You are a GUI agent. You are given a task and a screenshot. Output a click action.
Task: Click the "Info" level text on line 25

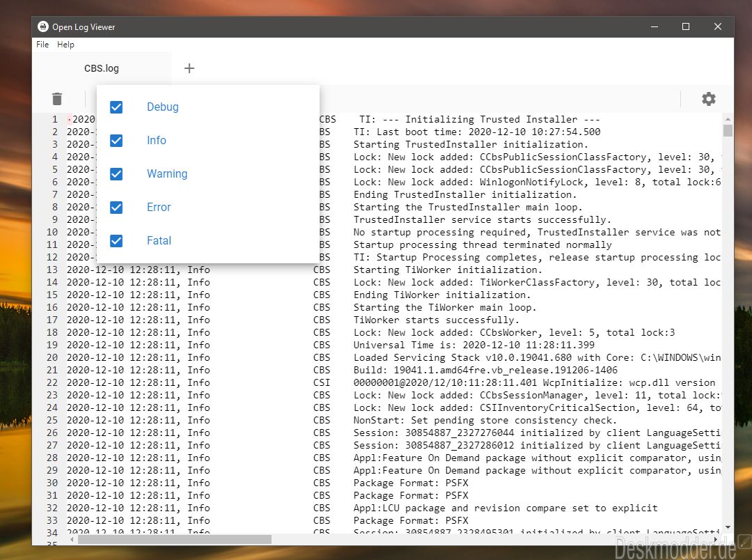pyautogui.click(x=198, y=420)
